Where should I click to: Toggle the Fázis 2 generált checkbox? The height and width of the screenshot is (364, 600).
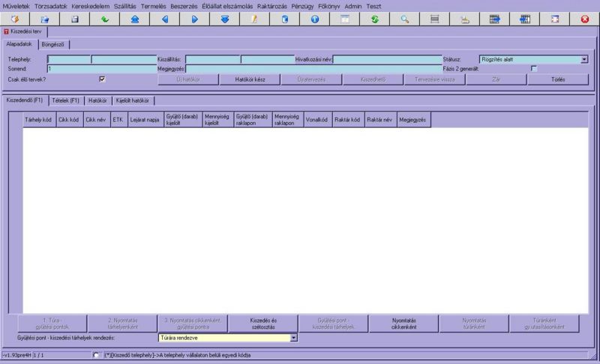click(x=534, y=69)
